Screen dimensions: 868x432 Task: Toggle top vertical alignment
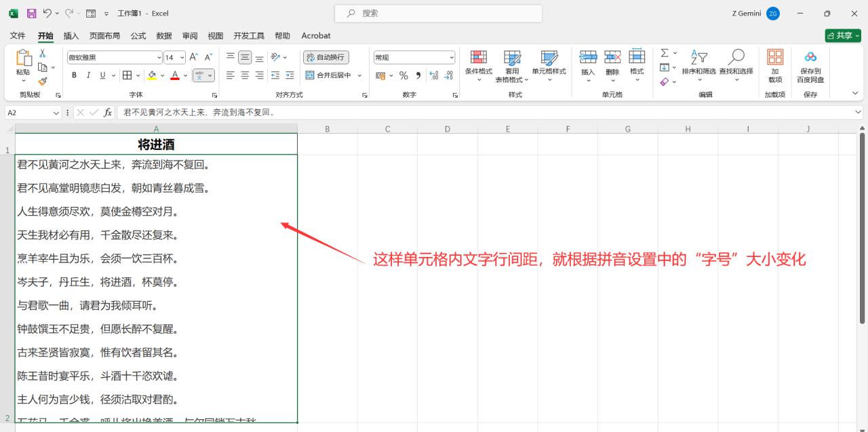tap(231, 58)
